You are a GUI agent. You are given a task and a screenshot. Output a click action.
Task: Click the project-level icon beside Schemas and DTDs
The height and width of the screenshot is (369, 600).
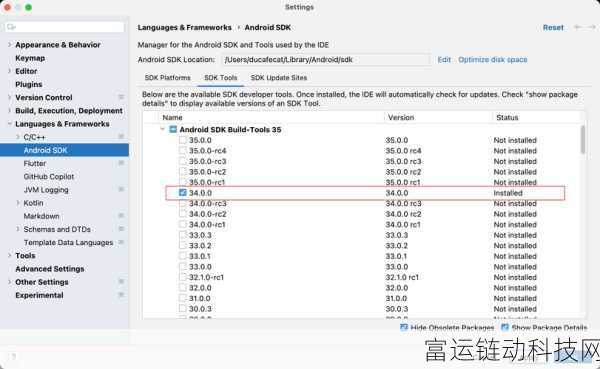tap(121, 229)
